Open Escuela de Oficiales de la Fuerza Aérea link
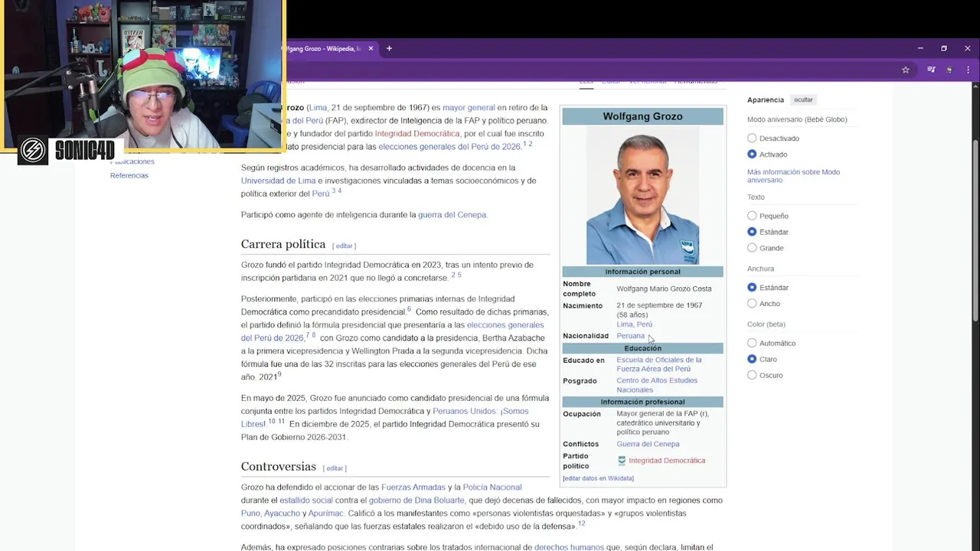The image size is (980, 551). point(659,364)
